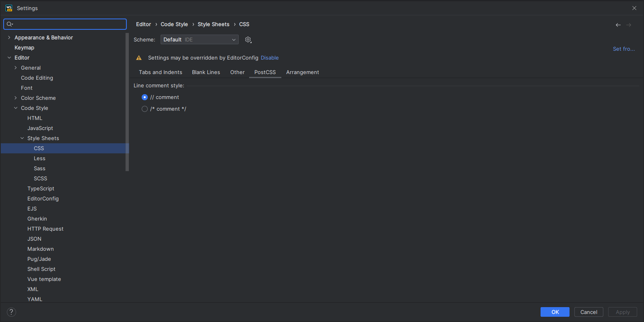Image resolution: width=644 pixels, height=322 pixels.
Task: Switch to the Arrangement tab
Action: tap(303, 72)
